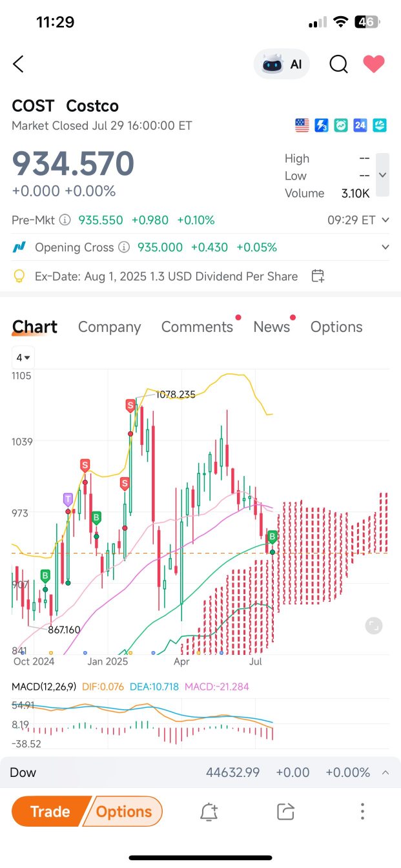The width and height of the screenshot is (401, 868).
Task: Open the price alert bell icon
Action: click(x=209, y=812)
